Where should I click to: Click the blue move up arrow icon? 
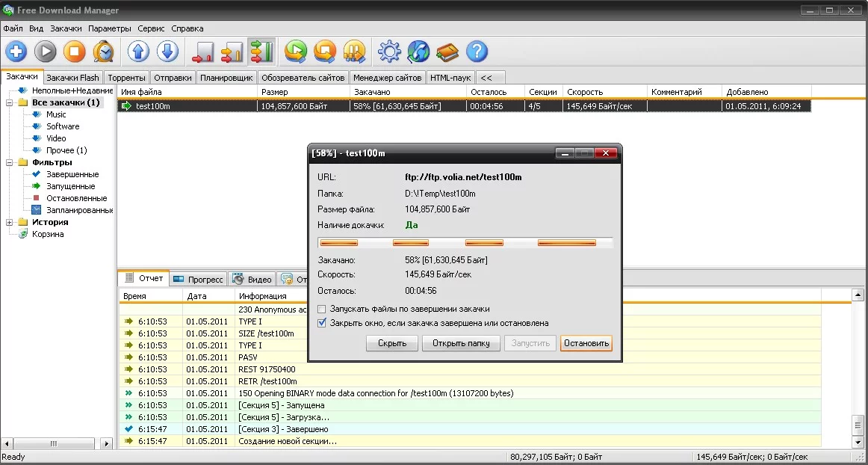click(138, 52)
